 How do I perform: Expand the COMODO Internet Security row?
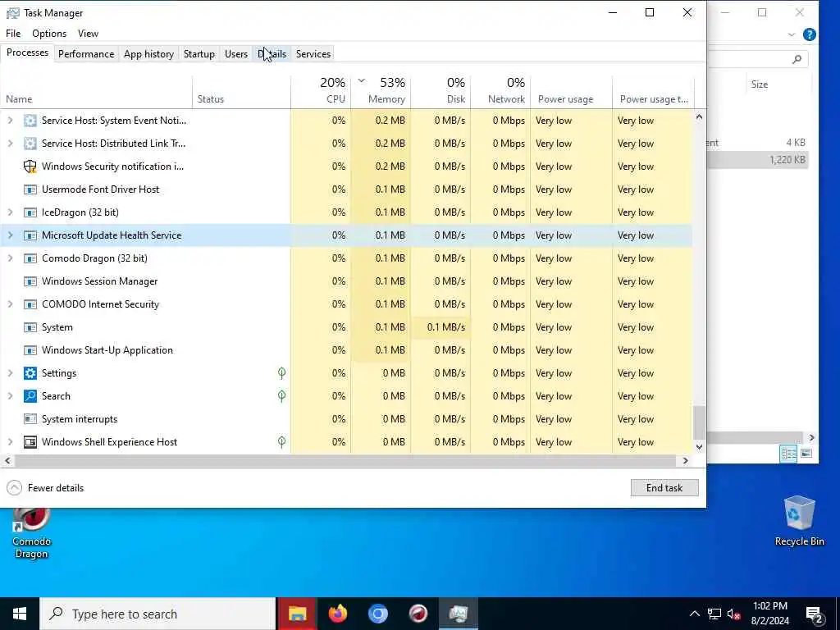point(10,304)
